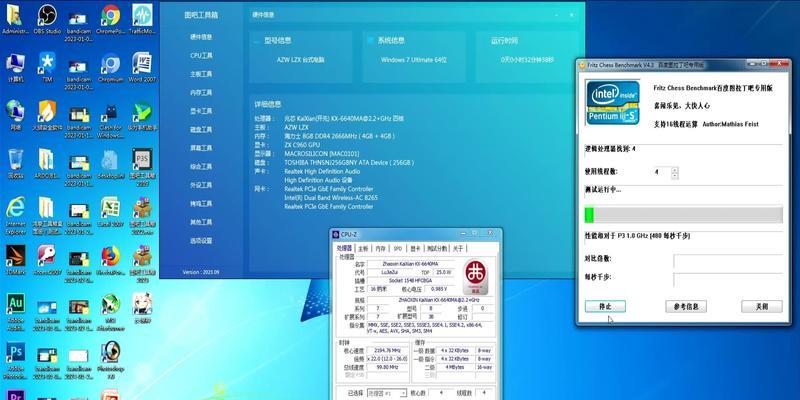Click the 对比倍数 result field
The width and height of the screenshot is (800, 400).
pyautogui.click(x=728, y=261)
